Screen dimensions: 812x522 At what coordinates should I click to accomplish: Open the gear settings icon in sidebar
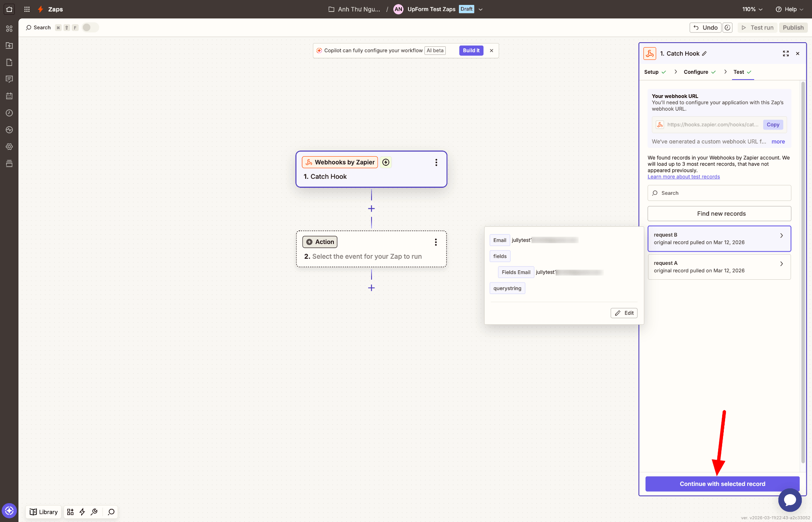(9, 146)
